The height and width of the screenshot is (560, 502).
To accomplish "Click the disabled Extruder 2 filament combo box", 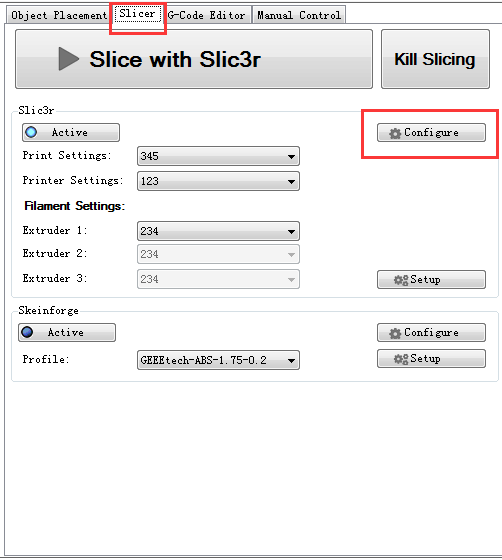I will coord(218,254).
